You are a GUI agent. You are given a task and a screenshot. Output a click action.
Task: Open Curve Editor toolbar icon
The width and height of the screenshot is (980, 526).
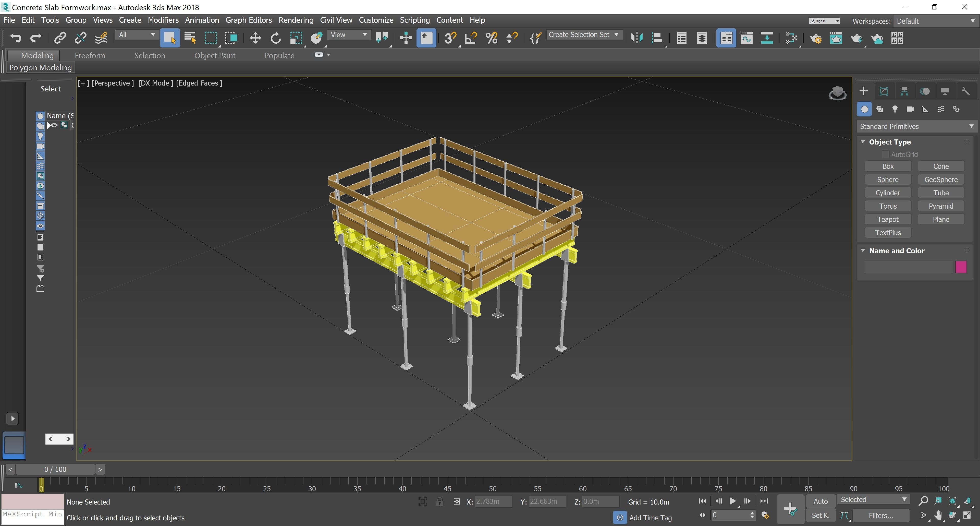coord(746,38)
